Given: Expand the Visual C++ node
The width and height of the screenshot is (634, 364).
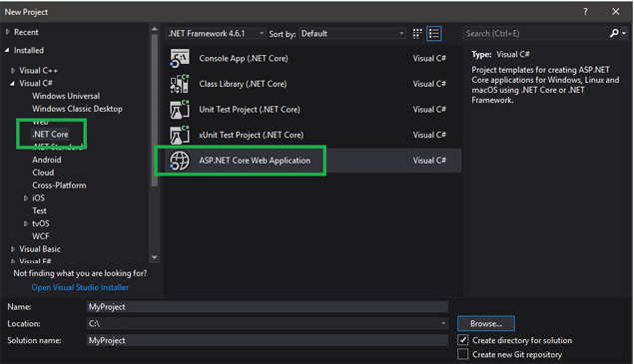Looking at the screenshot, I should click(13, 71).
